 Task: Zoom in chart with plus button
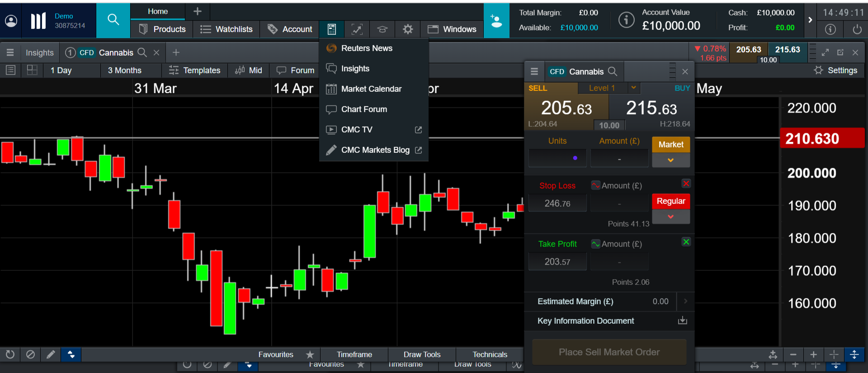813,354
